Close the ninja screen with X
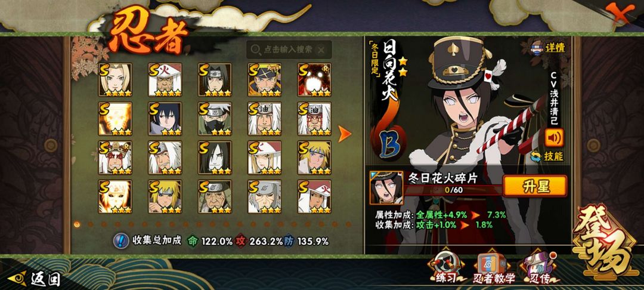The width and height of the screenshot is (644, 290). (618, 13)
